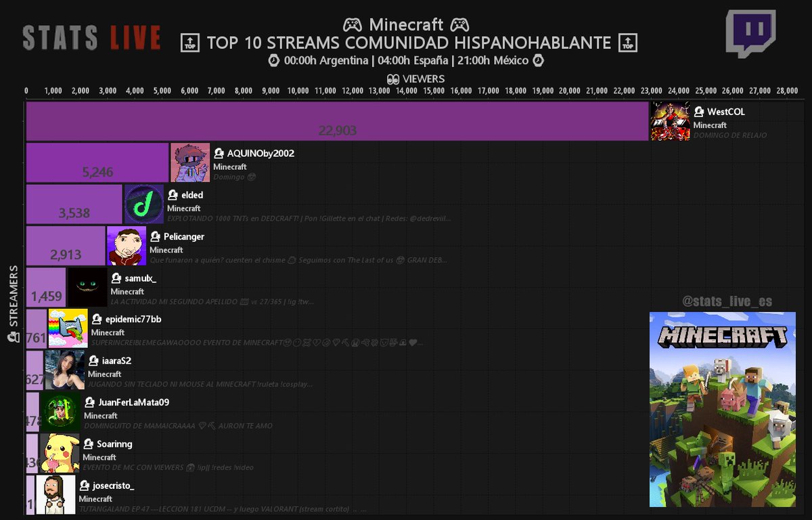This screenshot has width=812, height=520.
Task: Click stream title TUTANGALAND EP 47
Action: point(223,509)
